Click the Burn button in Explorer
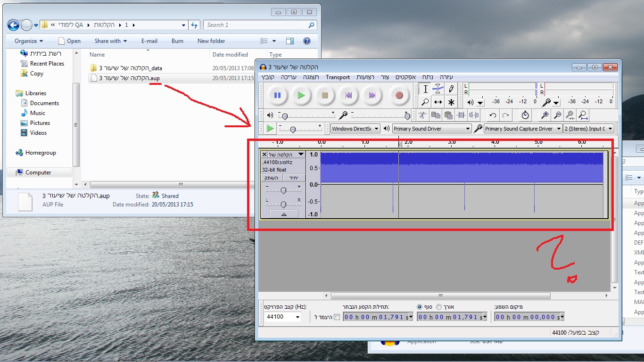 (177, 41)
